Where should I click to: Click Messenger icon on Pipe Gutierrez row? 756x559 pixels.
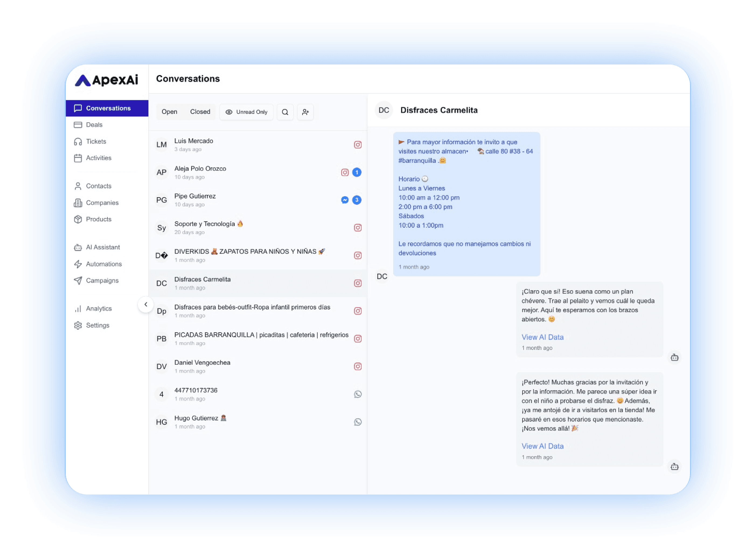[x=345, y=200]
